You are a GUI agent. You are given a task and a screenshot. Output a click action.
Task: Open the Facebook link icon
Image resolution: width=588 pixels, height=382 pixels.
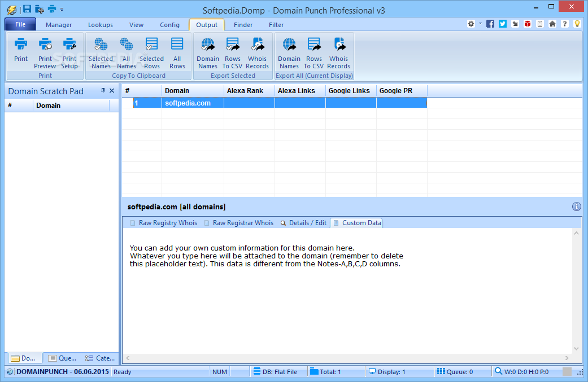(x=490, y=24)
